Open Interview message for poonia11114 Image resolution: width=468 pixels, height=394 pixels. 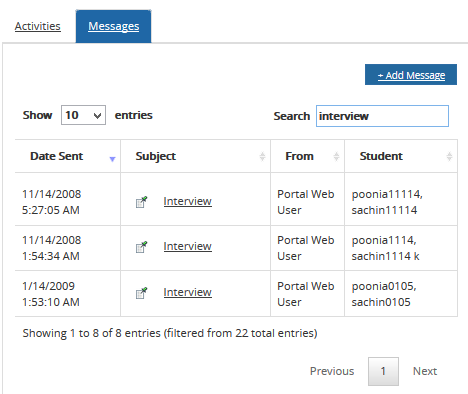click(x=187, y=201)
